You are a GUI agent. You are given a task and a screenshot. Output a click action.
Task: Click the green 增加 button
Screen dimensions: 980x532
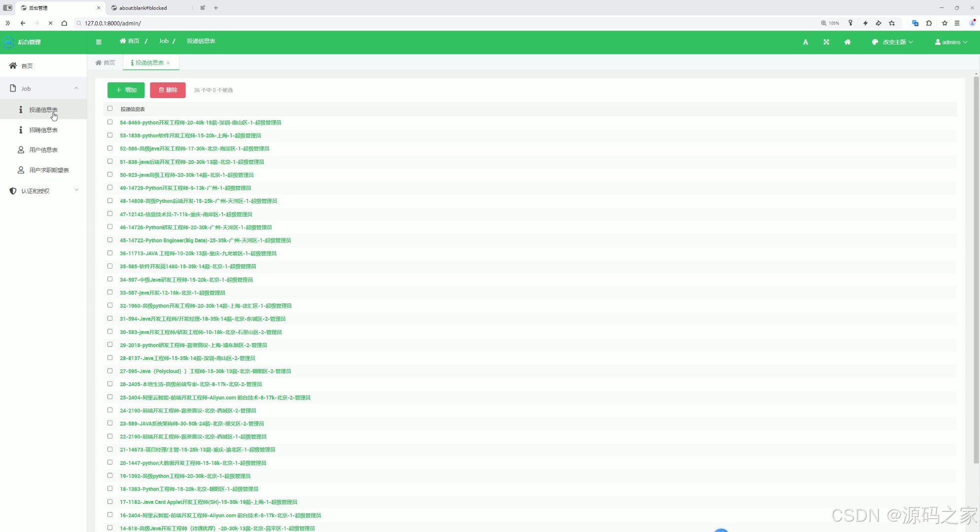pos(126,90)
